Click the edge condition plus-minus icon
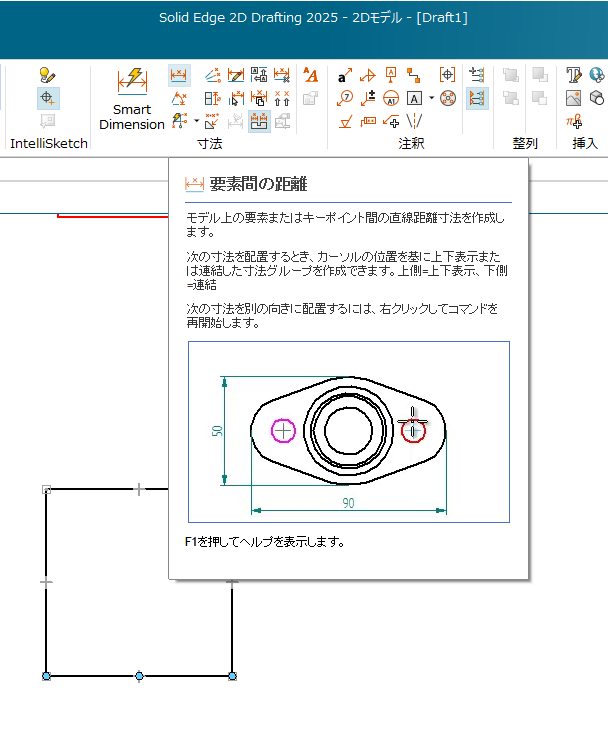This screenshot has width=608, height=741. coord(368,98)
